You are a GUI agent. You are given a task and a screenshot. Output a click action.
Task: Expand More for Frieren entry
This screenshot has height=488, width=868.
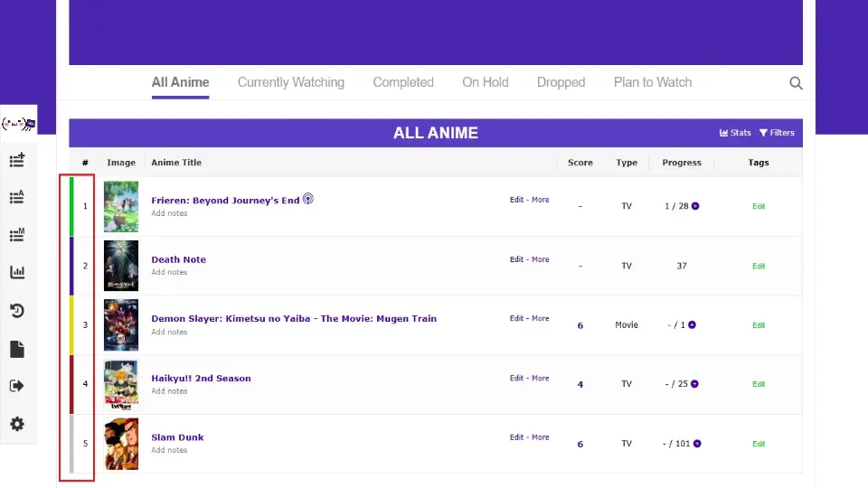point(541,200)
